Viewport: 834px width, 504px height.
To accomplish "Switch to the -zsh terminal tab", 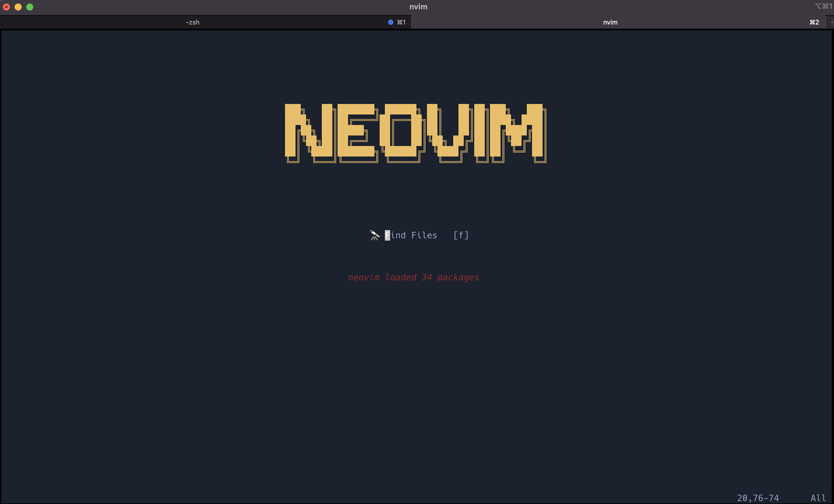I will pyautogui.click(x=193, y=22).
